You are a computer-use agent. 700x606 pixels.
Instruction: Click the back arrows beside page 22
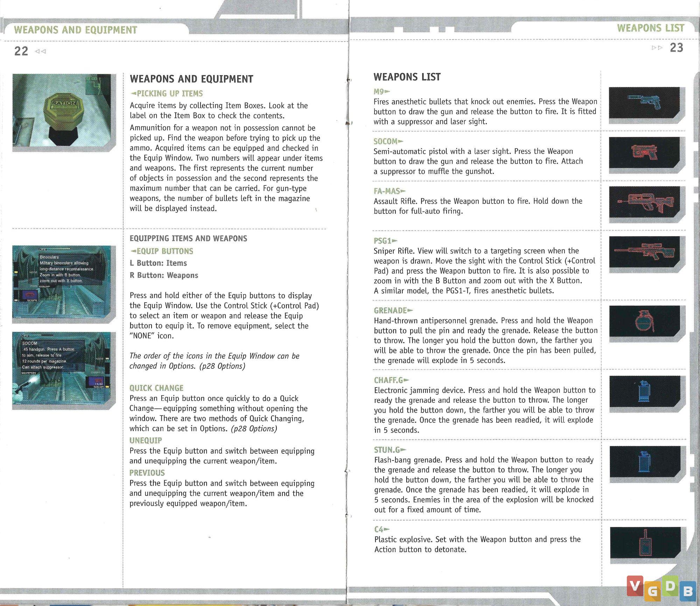(x=40, y=51)
